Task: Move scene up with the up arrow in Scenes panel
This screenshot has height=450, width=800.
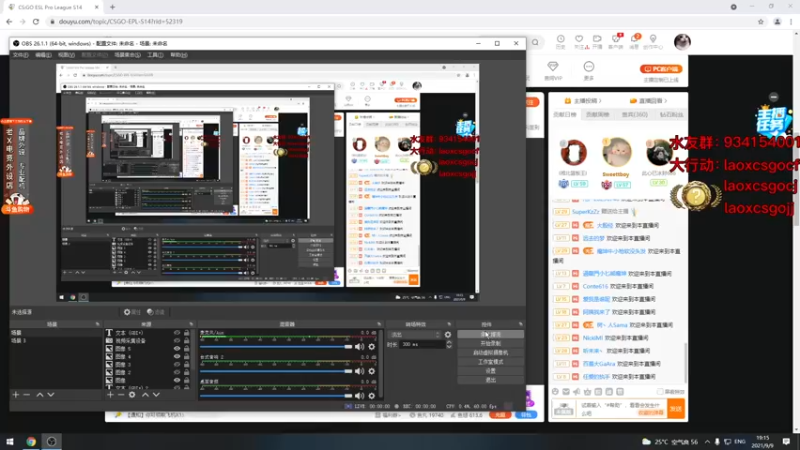Action: (39, 395)
